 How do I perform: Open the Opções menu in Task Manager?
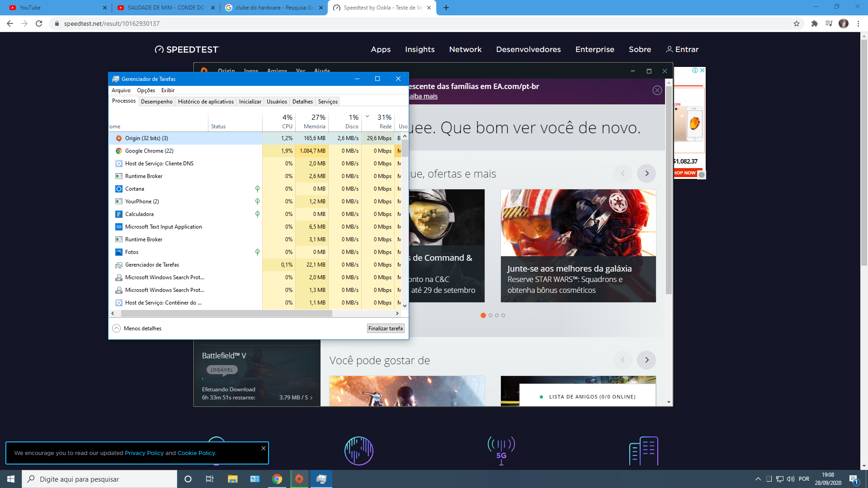pyautogui.click(x=146, y=90)
